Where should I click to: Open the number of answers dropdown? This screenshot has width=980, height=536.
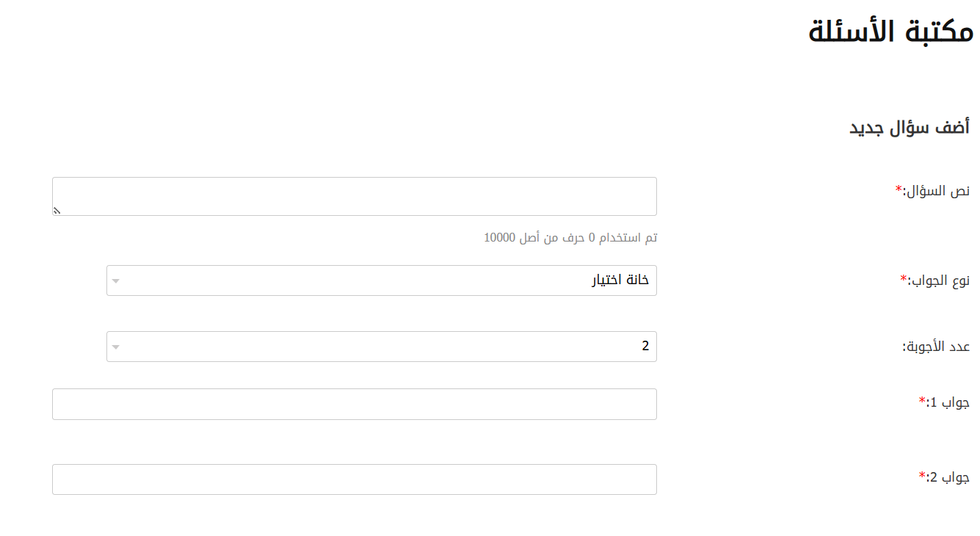[x=382, y=347]
